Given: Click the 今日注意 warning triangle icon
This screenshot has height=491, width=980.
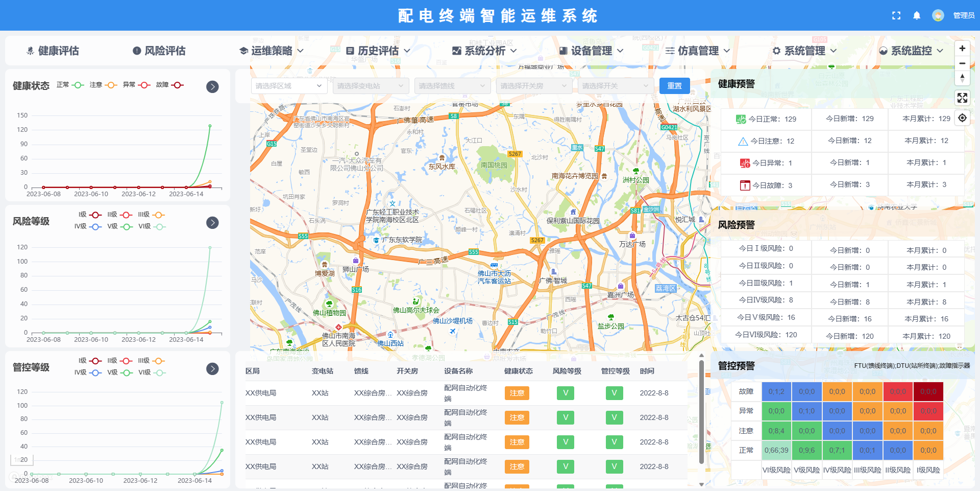Looking at the screenshot, I should tap(743, 141).
